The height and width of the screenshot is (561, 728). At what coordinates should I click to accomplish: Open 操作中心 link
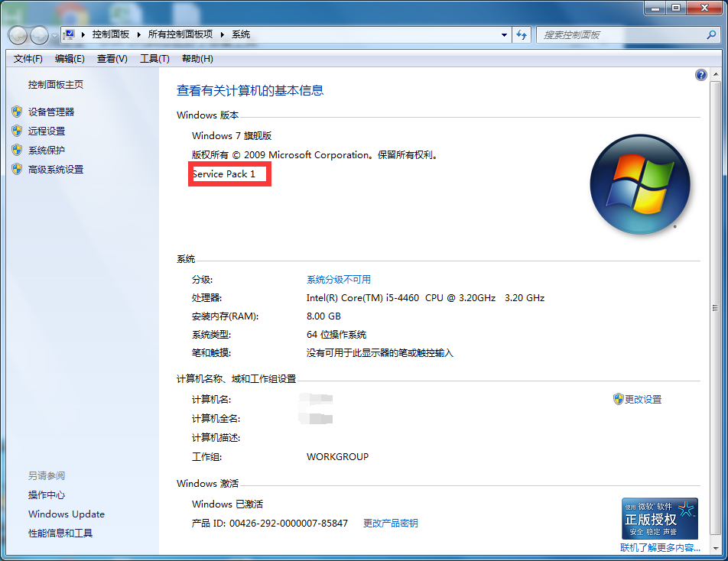pos(47,495)
